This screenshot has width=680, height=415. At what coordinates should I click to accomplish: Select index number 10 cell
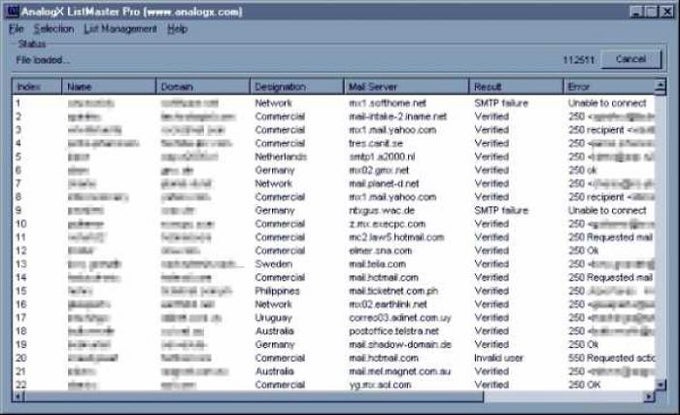(x=21, y=224)
